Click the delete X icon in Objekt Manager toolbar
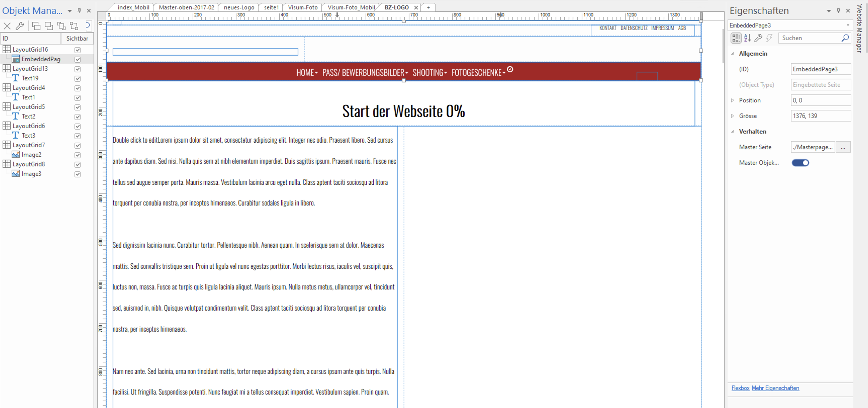This screenshot has width=868, height=408. (7, 26)
